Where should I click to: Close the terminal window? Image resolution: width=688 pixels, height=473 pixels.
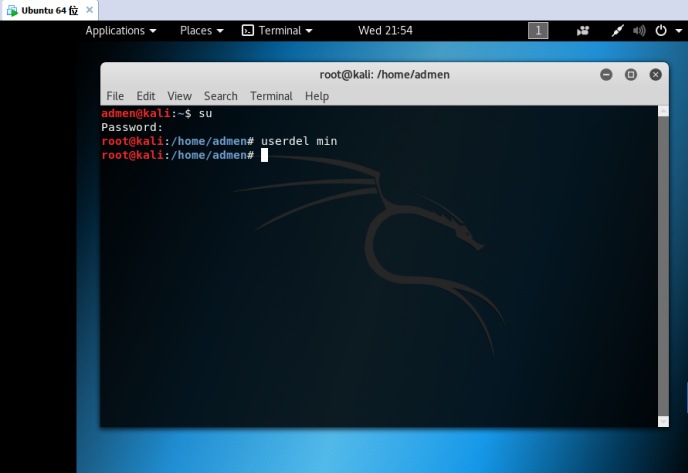pyautogui.click(x=656, y=75)
